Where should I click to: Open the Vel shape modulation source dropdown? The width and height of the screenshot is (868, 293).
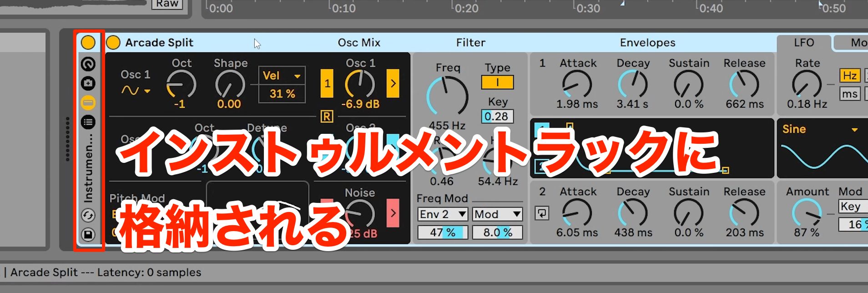pos(282,76)
